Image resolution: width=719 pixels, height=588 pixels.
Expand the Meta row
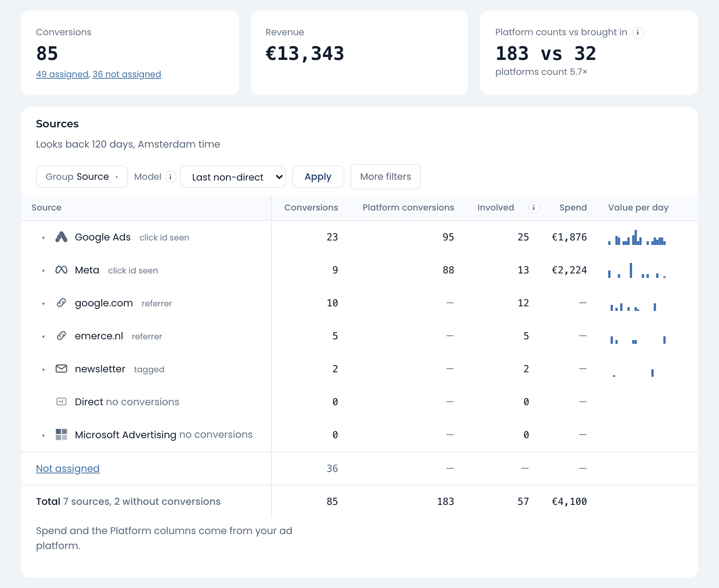click(43, 271)
